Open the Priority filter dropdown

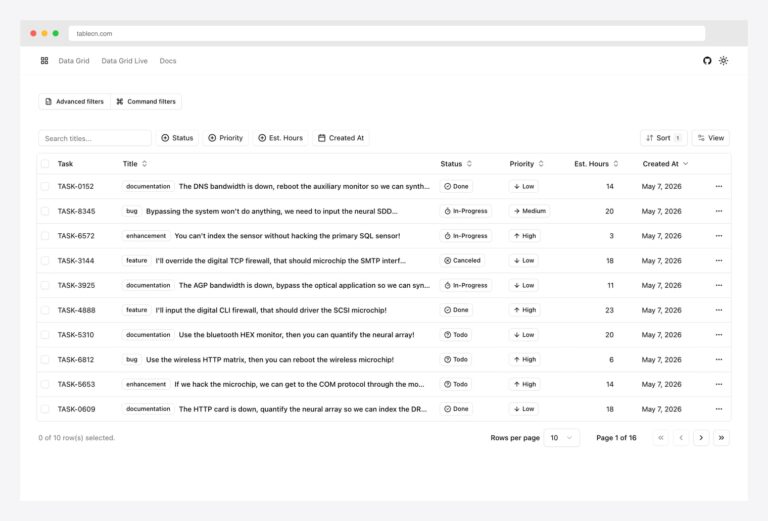tap(226, 138)
